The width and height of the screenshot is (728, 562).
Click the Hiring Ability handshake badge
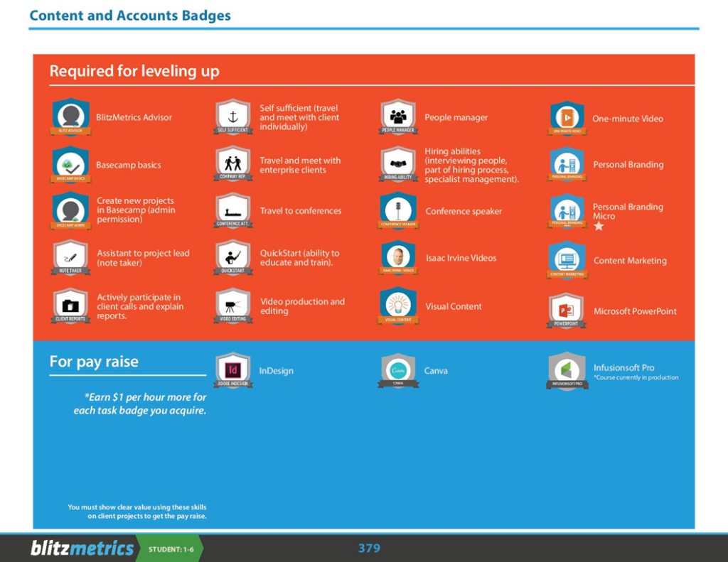point(398,165)
